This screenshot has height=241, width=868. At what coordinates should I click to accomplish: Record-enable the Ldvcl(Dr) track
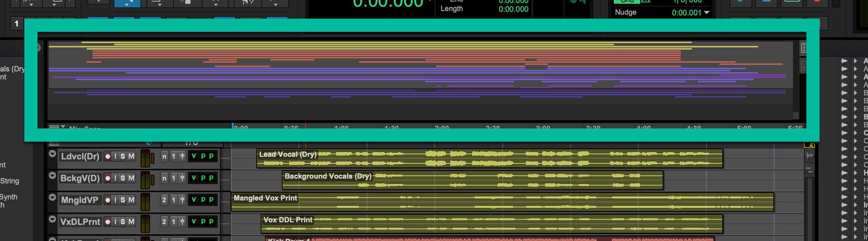(109, 156)
